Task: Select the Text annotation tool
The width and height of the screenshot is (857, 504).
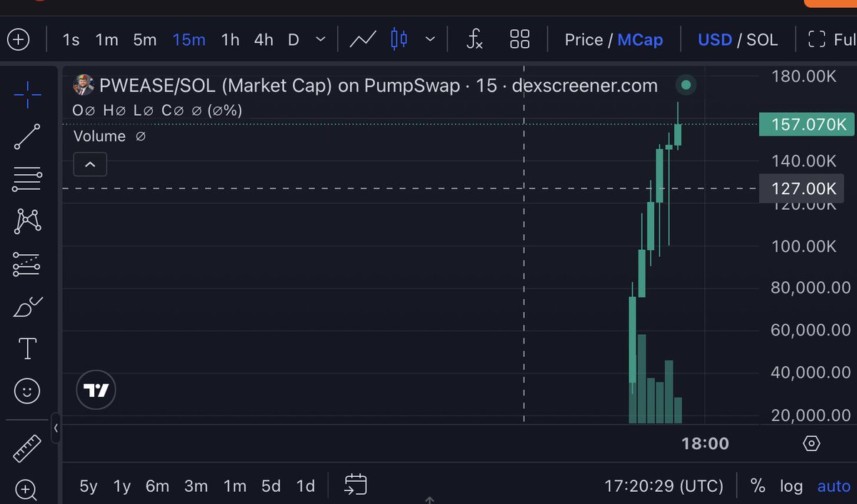Action: (27, 349)
